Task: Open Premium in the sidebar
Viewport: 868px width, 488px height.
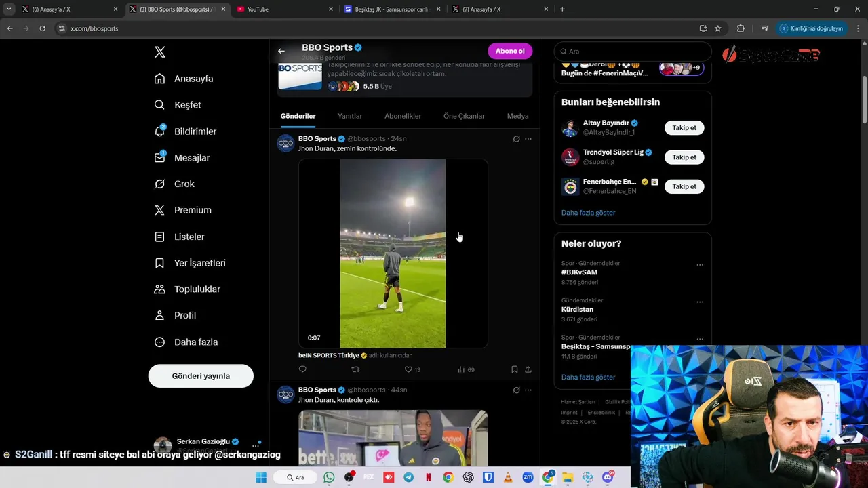Action: coord(182,210)
